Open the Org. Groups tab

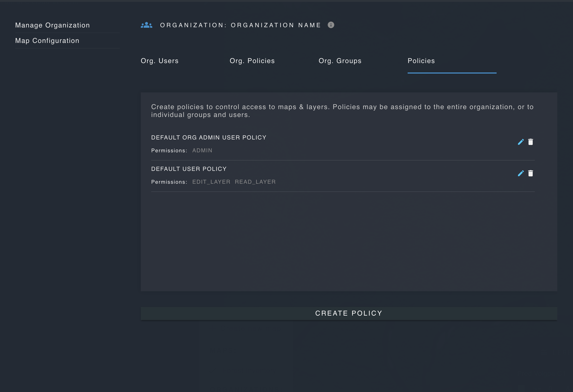point(340,61)
